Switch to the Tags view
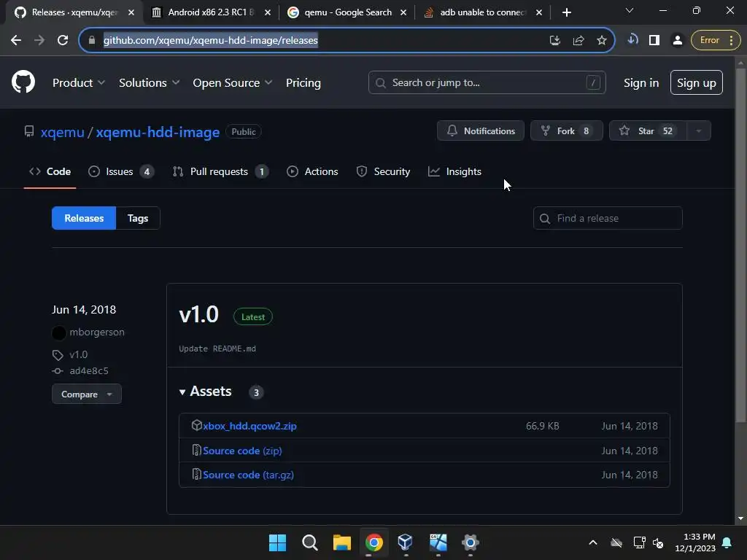This screenshot has height=560, width=747. coord(138,218)
